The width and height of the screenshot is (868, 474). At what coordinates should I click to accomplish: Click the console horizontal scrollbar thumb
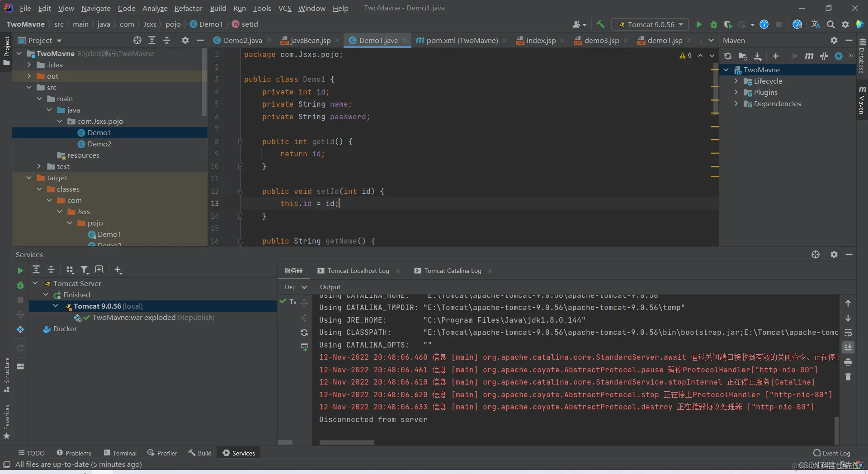pos(347,442)
